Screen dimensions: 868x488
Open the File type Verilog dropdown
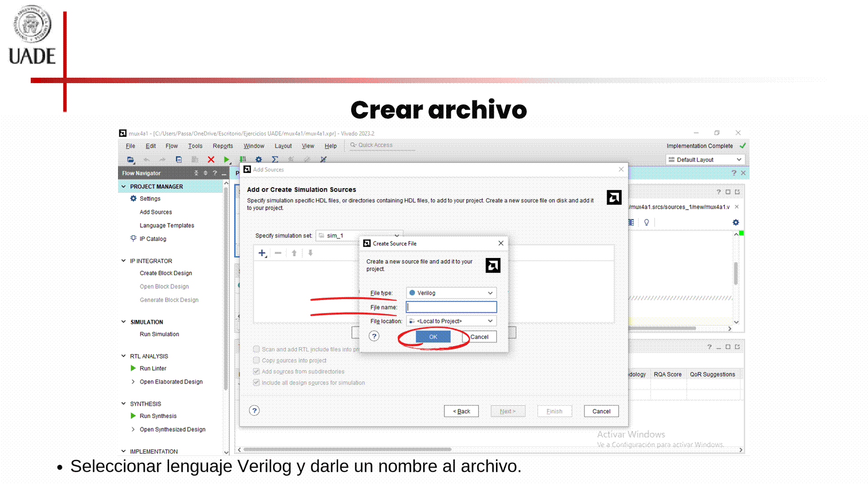coord(451,293)
